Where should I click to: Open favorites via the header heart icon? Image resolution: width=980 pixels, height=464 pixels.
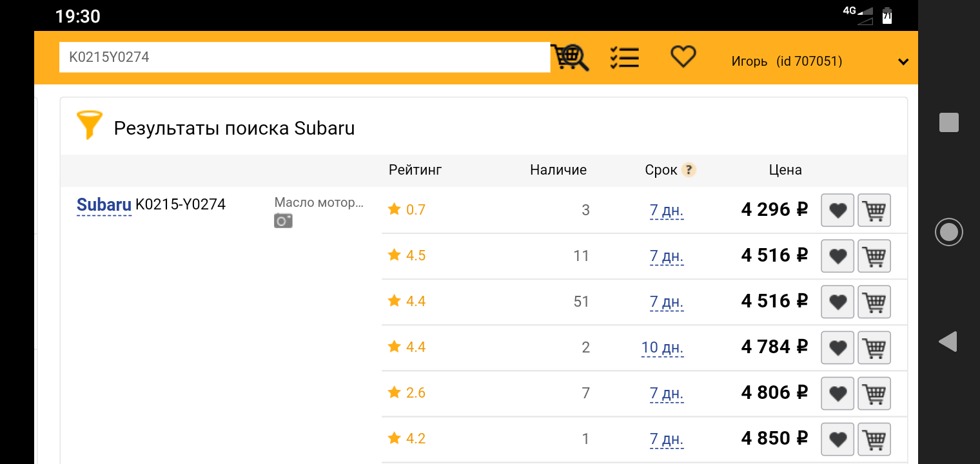[683, 57]
